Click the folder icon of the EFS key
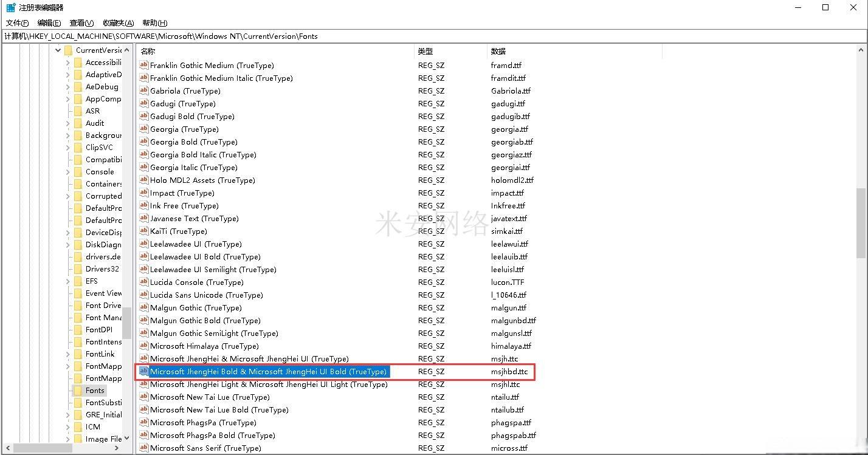The image size is (868, 455). click(x=78, y=281)
